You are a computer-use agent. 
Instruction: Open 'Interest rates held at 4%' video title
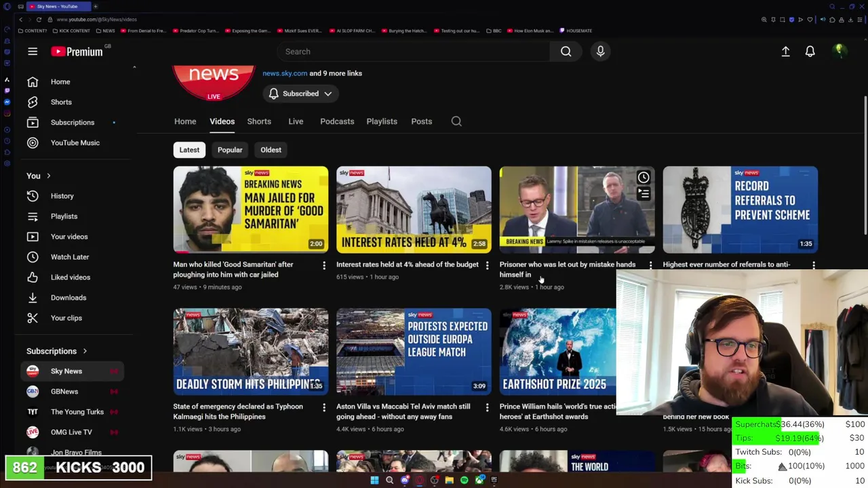point(407,264)
